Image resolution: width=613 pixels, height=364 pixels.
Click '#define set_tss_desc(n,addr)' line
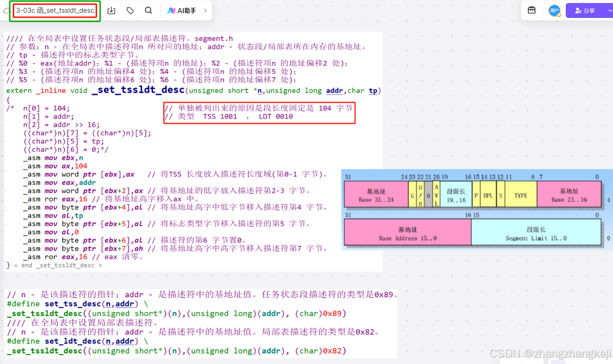coord(77,304)
